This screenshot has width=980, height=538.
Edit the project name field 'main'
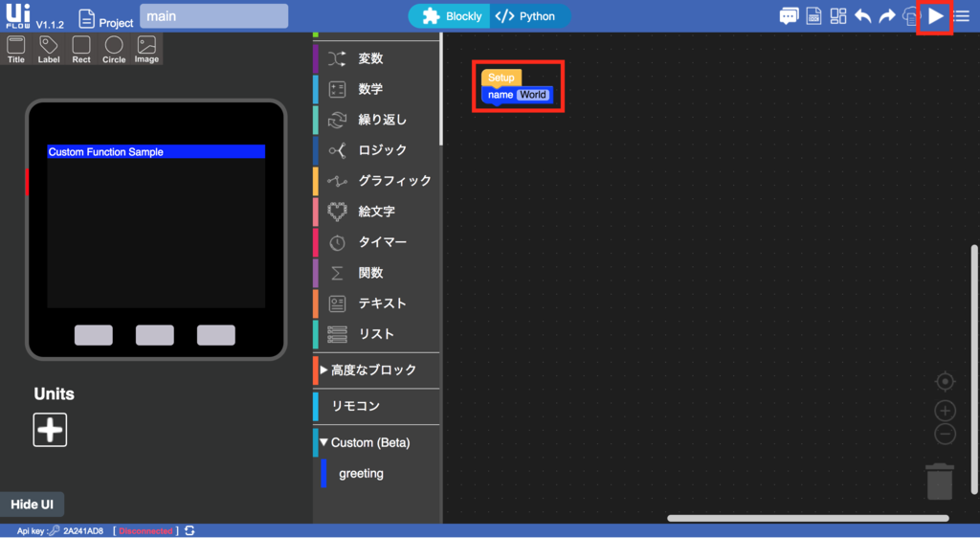click(213, 16)
